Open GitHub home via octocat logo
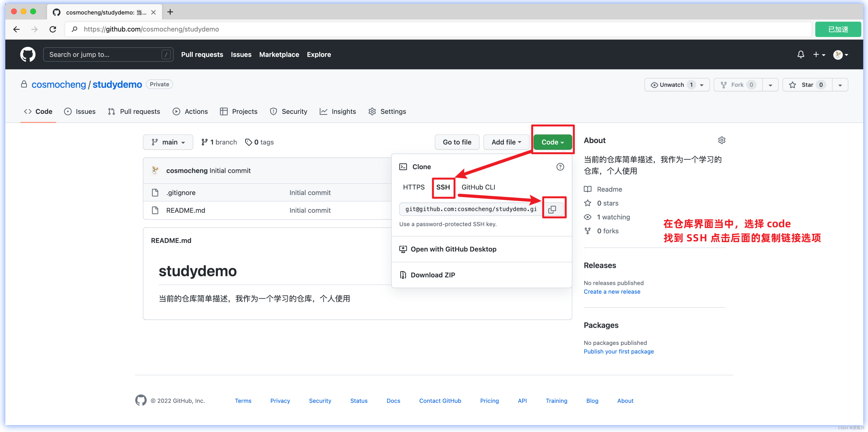This screenshot has height=432, width=868. point(28,54)
